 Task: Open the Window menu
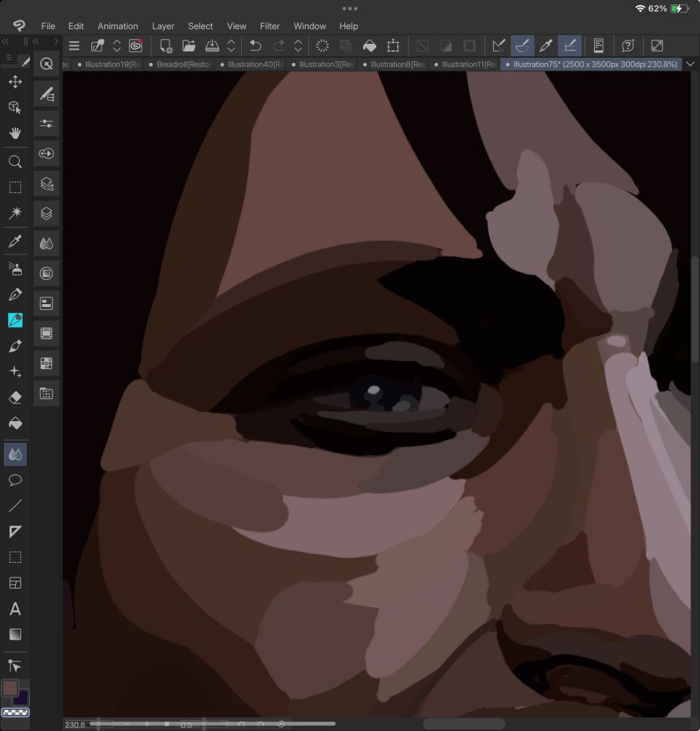coord(310,26)
